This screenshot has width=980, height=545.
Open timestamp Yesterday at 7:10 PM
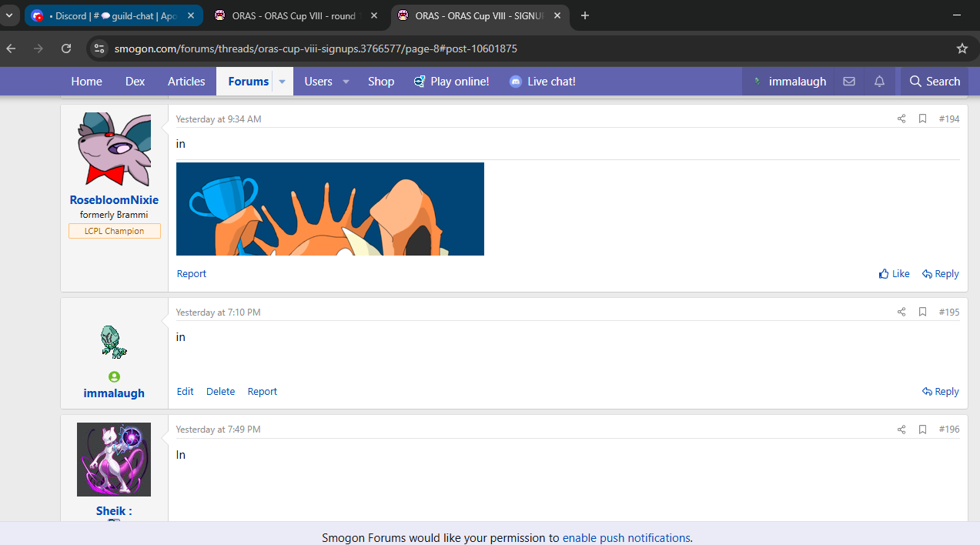coord(218,313)
